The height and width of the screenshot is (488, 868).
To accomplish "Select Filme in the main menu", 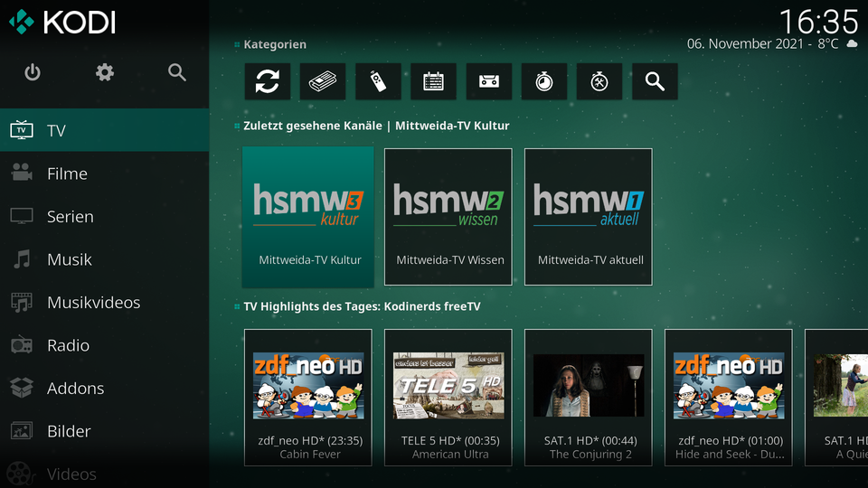I will point(105,174).
